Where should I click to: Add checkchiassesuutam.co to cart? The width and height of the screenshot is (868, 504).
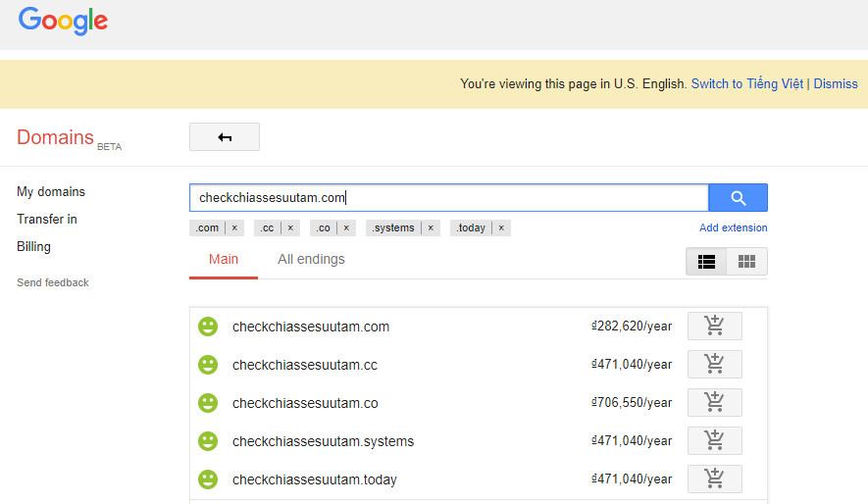pyautogui.click(x=715, y=402)
